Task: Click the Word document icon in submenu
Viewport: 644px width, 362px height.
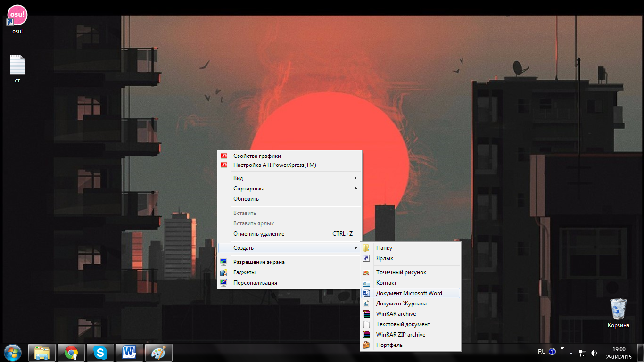Action: pos(366,293)
